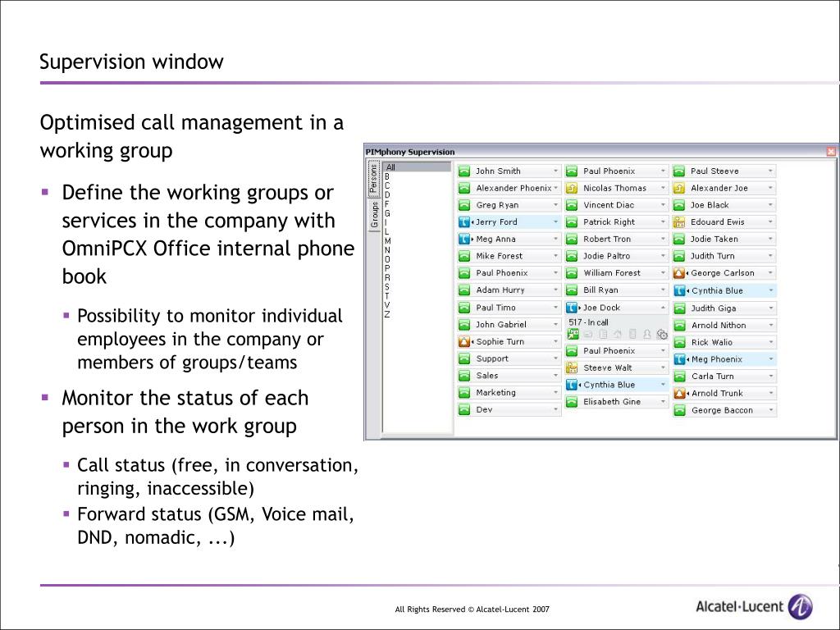Viewport: 840px width, 630px height.
Task: Click the Jodie Paltro name
Action: pyautogui.click(x=606, y=257)
